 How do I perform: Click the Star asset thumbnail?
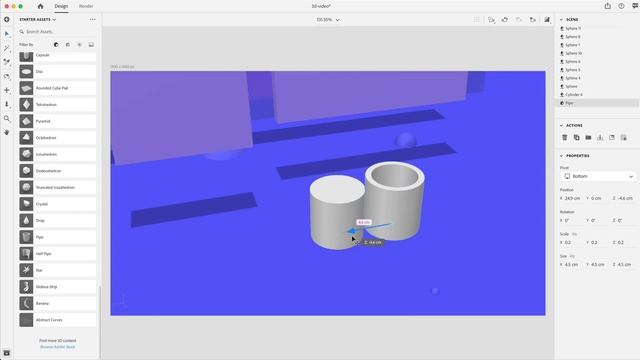(x=26, y=270)
